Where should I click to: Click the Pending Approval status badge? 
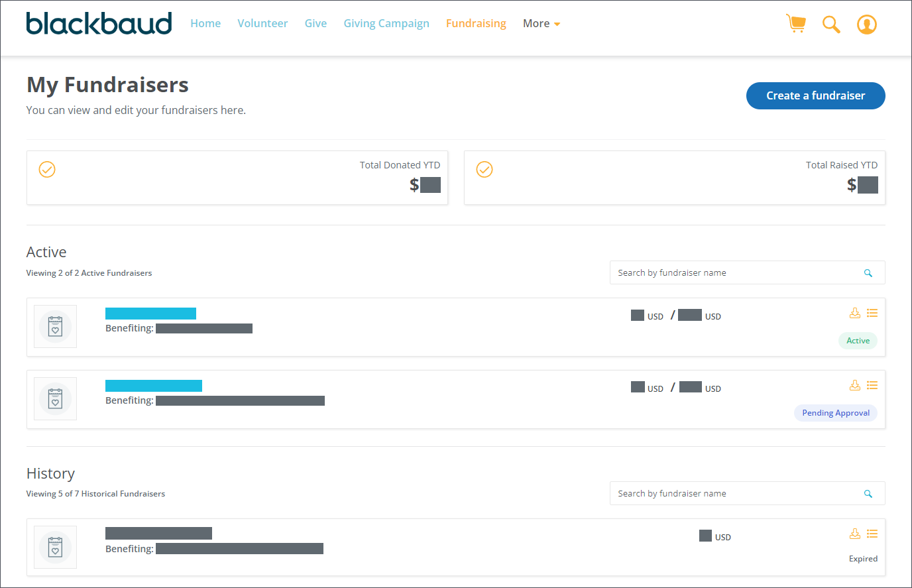836,413
